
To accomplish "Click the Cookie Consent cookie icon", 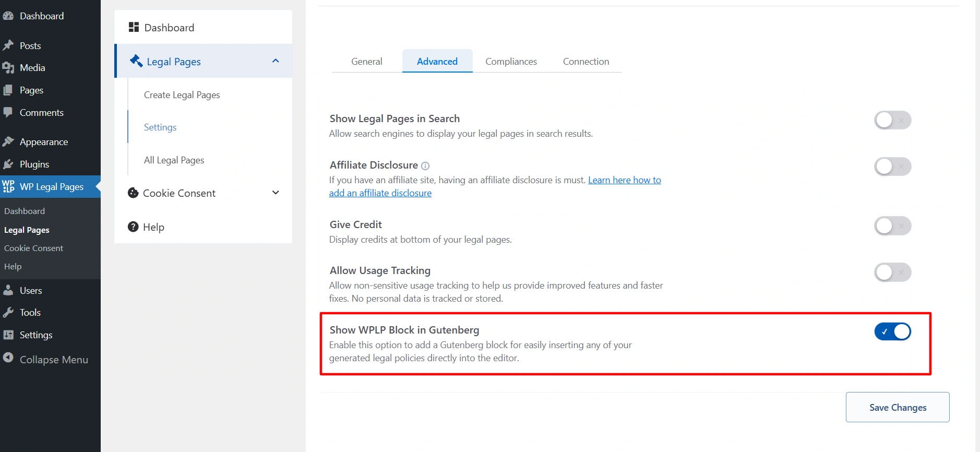I will tap(133, 193).
